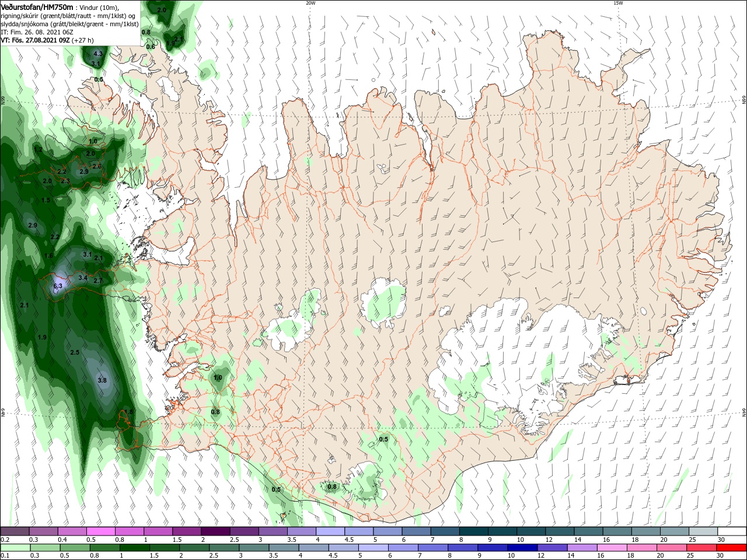Screen dimensions: 747x560
Task: Click the 3.4 precipitation value
Action: tap(83, 278)
